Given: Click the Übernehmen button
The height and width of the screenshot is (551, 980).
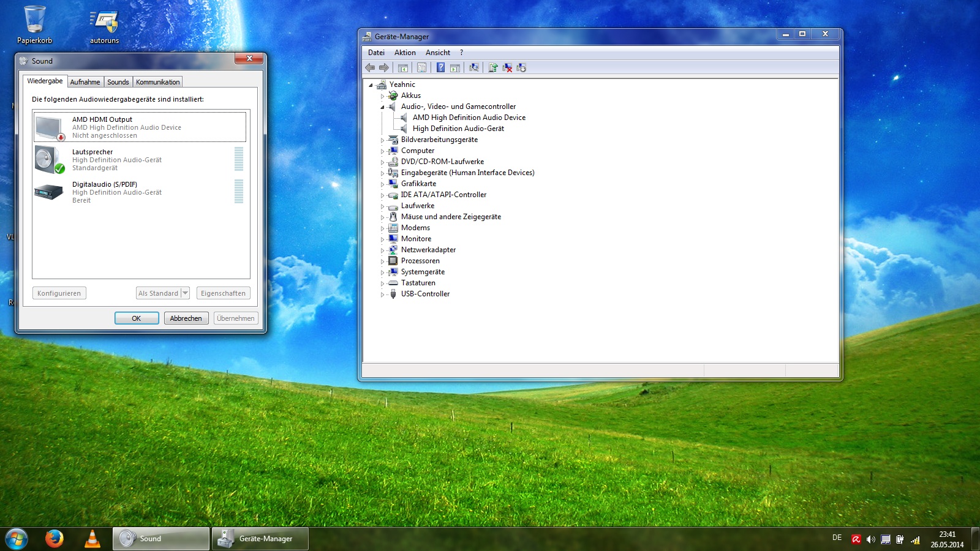Looking at the screenshot, I should point(236,318).
